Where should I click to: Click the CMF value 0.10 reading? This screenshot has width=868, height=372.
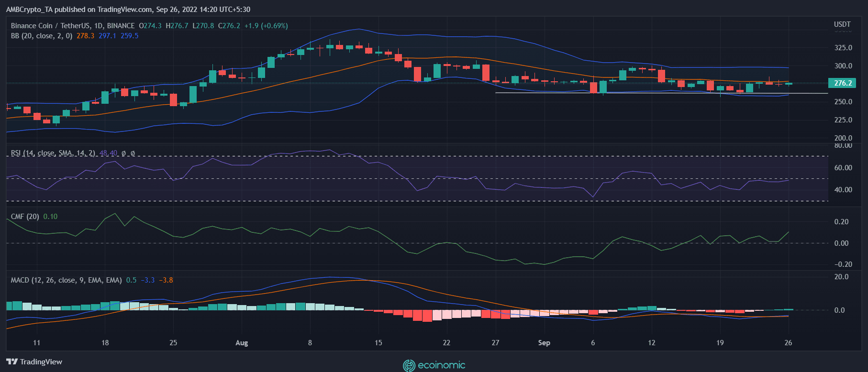click(50, 217)
